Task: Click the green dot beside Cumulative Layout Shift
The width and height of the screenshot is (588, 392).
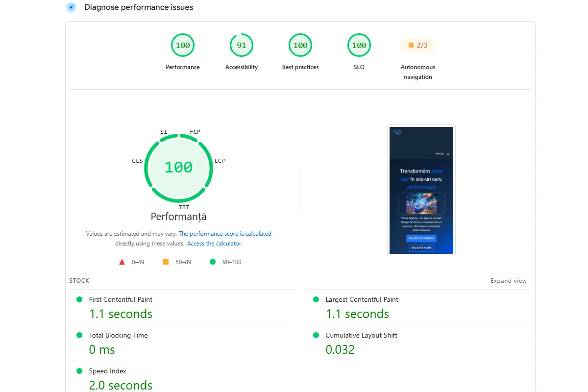Action: coord(316,335)
